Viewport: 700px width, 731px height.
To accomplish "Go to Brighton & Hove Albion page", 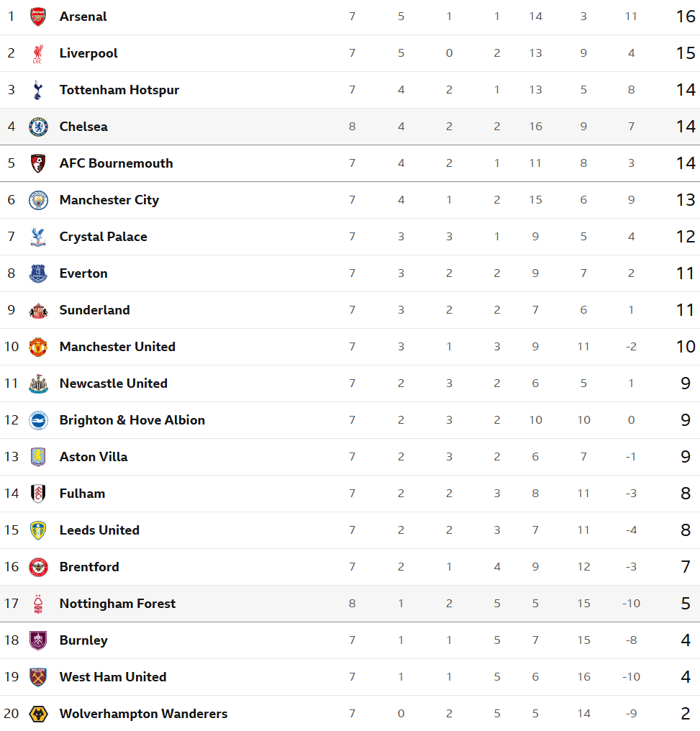I will pyautogui.click(x=132, y=420).
